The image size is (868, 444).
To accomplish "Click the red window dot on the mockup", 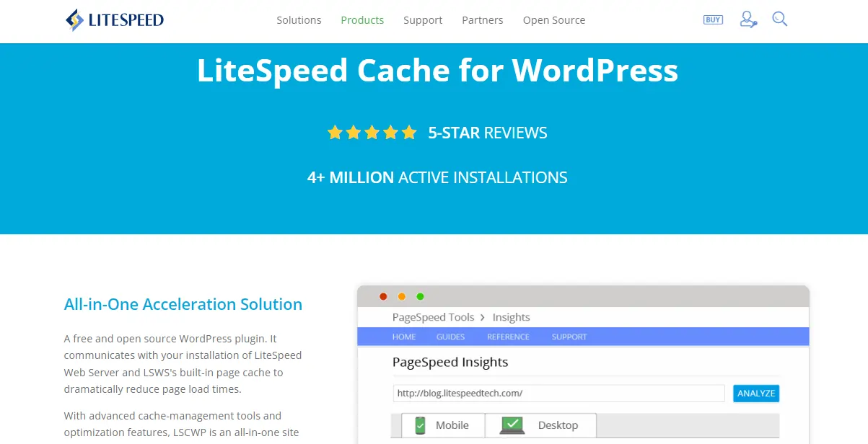I will click(x=383, y=296).
